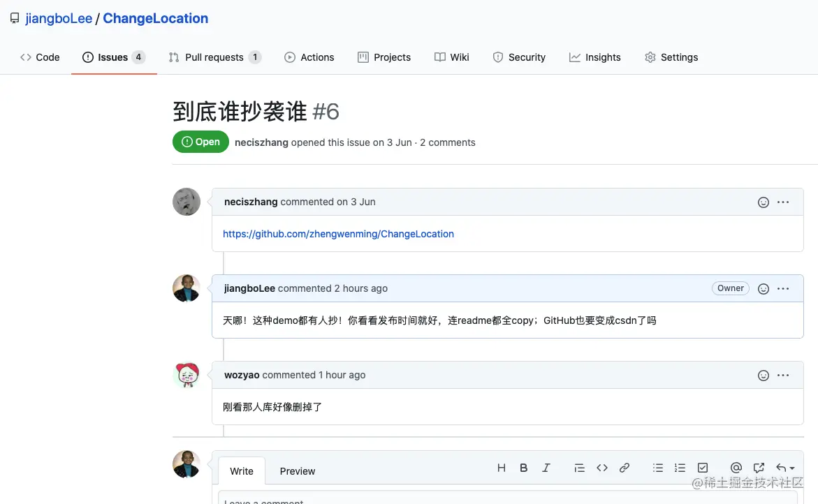Click the Pull requests count badge 1
The height and width of the screenshot is (504, 818).
pyautogui.click(x=254, y=57)
